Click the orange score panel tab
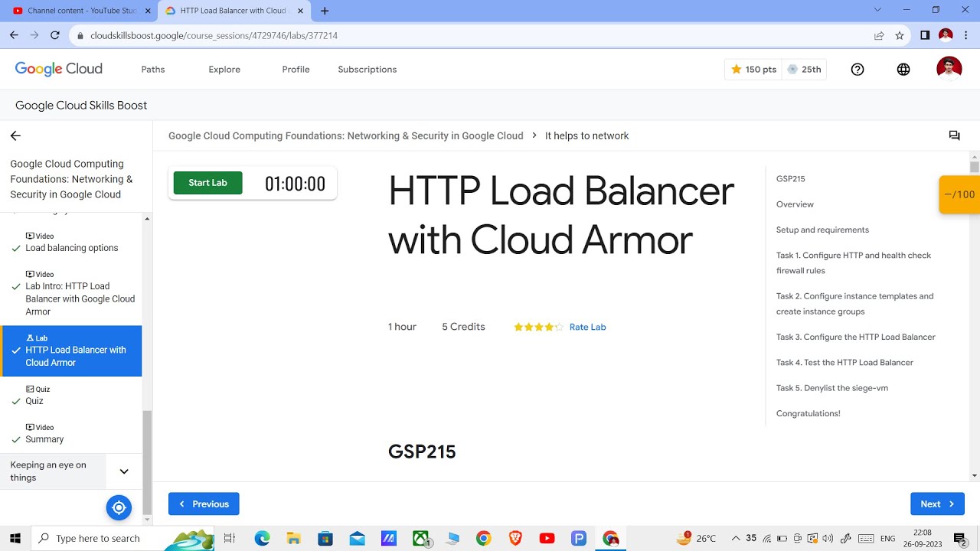 point(959,194)
